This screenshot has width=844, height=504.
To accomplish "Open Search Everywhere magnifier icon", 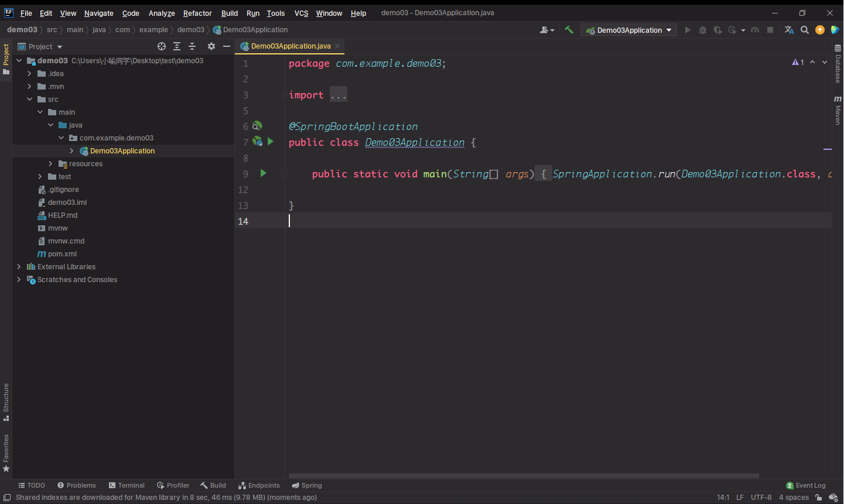I will click(805, 30).
